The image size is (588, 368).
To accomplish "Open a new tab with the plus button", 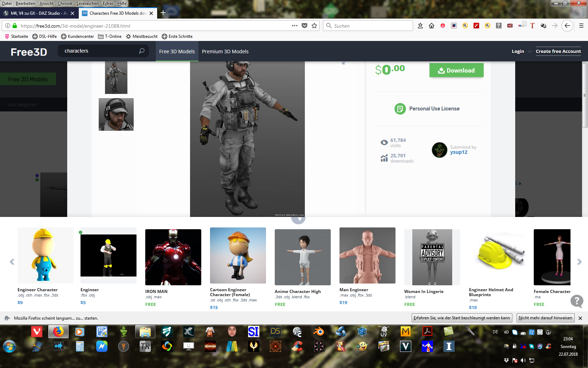I will pyautogui.click(x=163, y=13).
